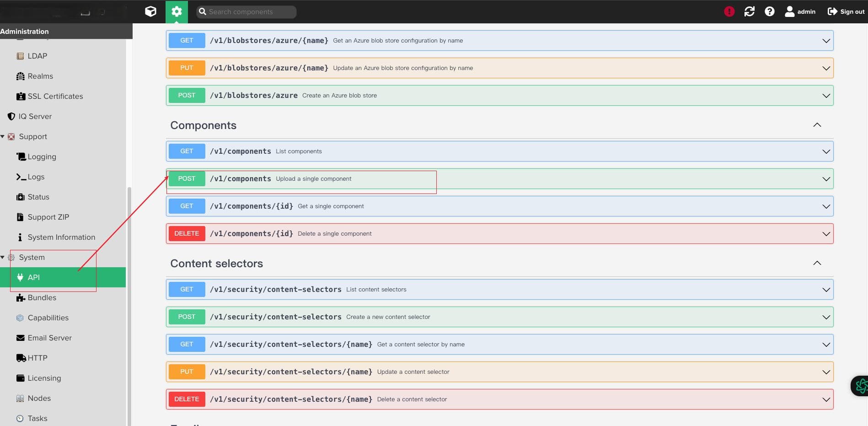This screenshot has height=426, width=868.
Task: Collapse the Components section chevron
Action: click(817, 125)
